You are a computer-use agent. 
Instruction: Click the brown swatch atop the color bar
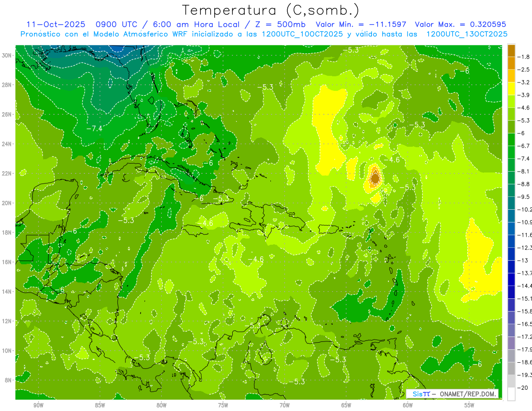coord(511,51)
